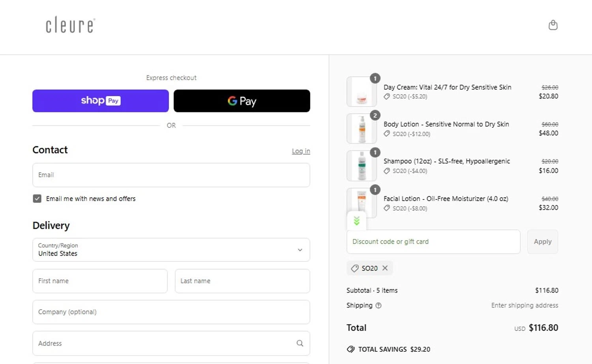
Task: Click the $20.80 Day Cream price
Action: (x=549, y=96)
